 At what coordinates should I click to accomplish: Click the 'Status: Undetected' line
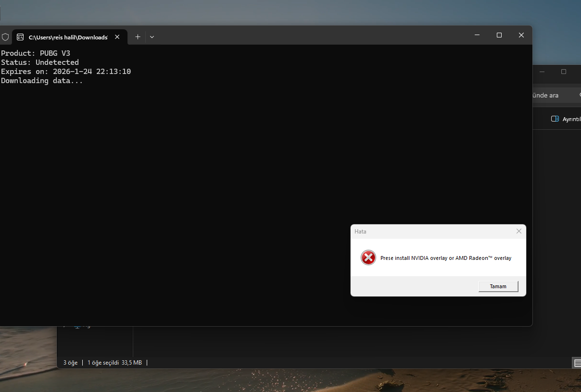40,62
